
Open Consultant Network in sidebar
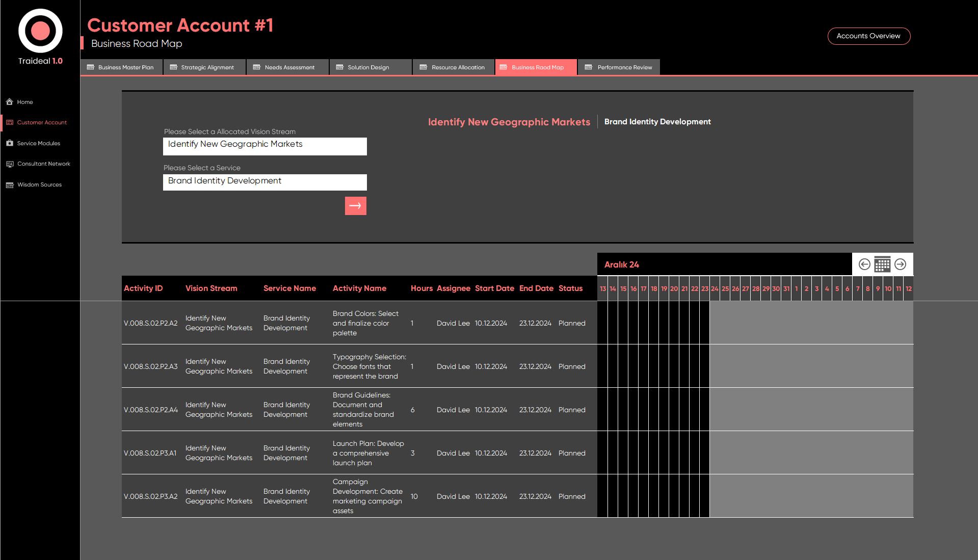tap(43, 164)
